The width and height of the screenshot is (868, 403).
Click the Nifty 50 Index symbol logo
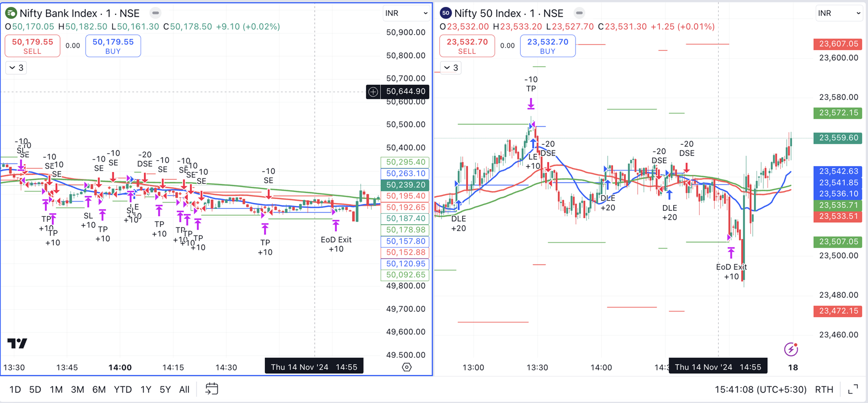[446, 13]
